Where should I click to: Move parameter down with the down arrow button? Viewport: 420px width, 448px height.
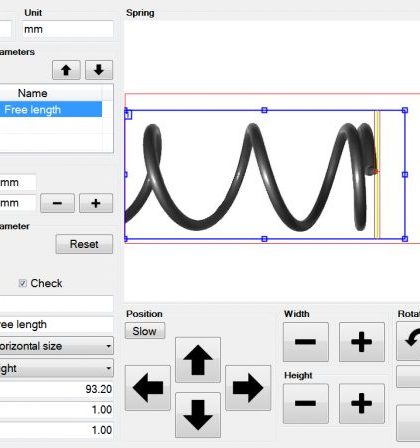99,70
